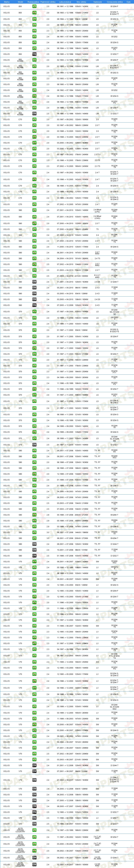Click the petrol icon in C70 2.3 T-5 row

pyautogui.click(x=34, y=155)
